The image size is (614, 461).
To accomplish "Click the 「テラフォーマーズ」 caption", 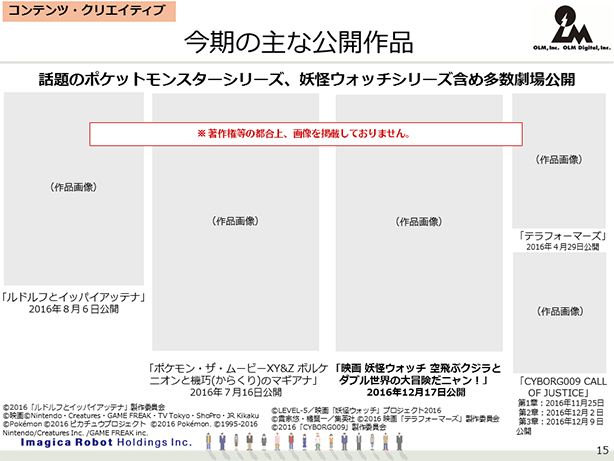I will point(563,236).
